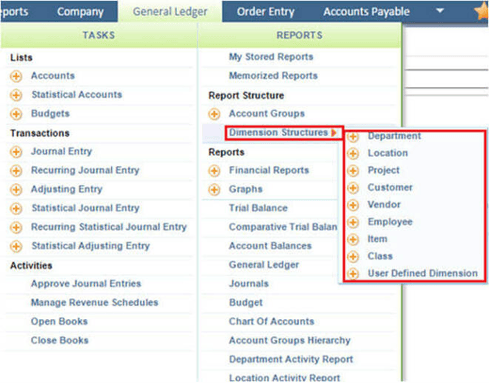489x383 pixels.
Task: Click the plus icon beside Graphs
Action: (214, 190)
